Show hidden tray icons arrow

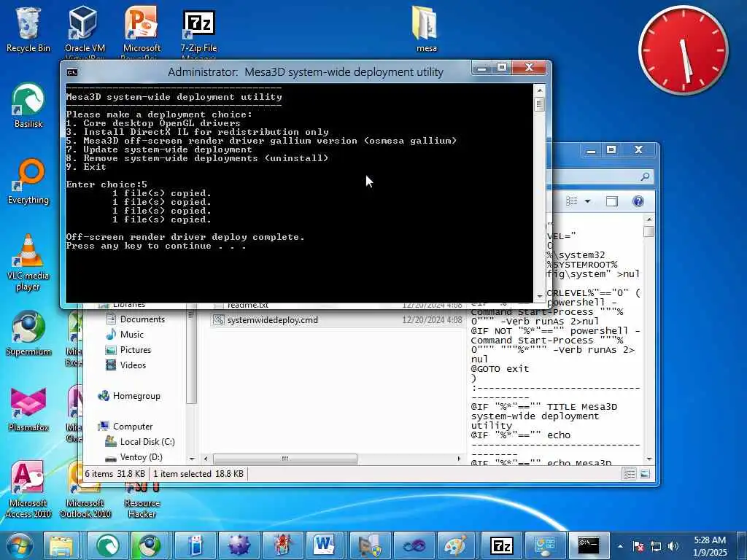[620, 546]
